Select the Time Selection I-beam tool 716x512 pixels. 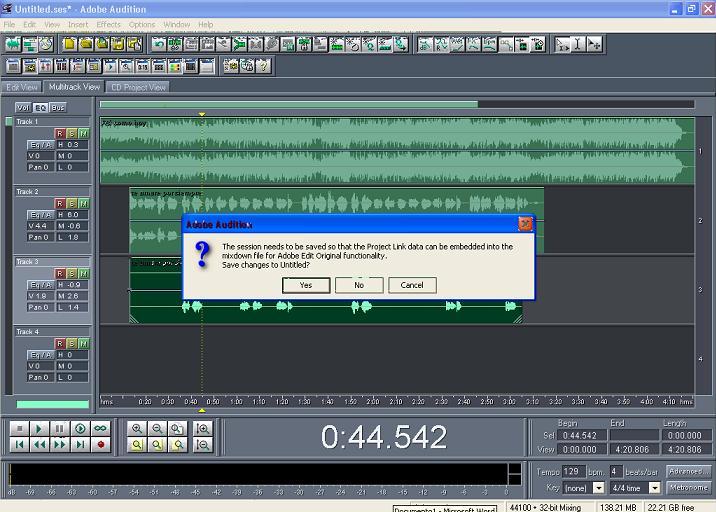point(578,44)
